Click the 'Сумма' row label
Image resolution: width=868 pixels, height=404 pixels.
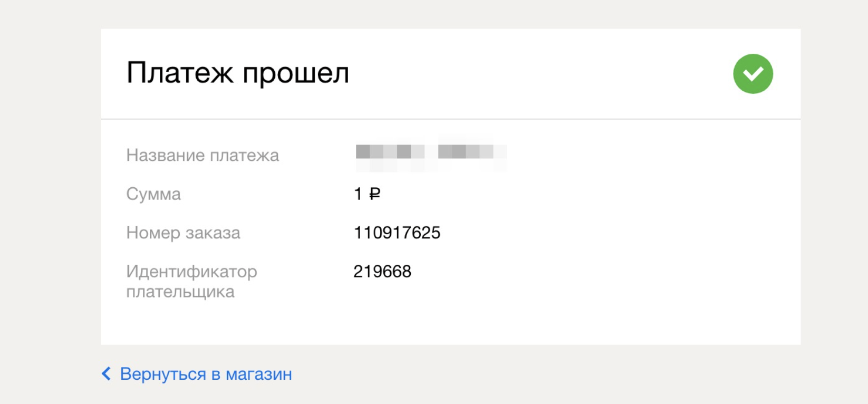153,194
